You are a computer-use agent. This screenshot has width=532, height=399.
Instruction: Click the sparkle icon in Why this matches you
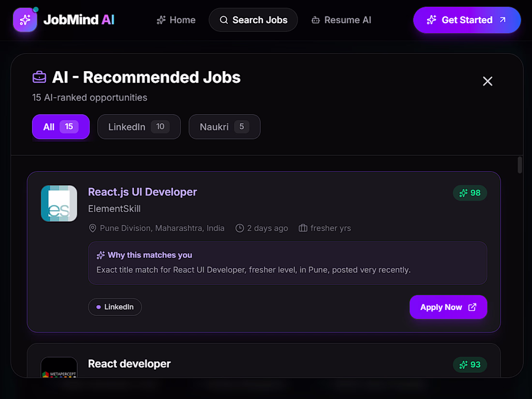tap(101, 255)
